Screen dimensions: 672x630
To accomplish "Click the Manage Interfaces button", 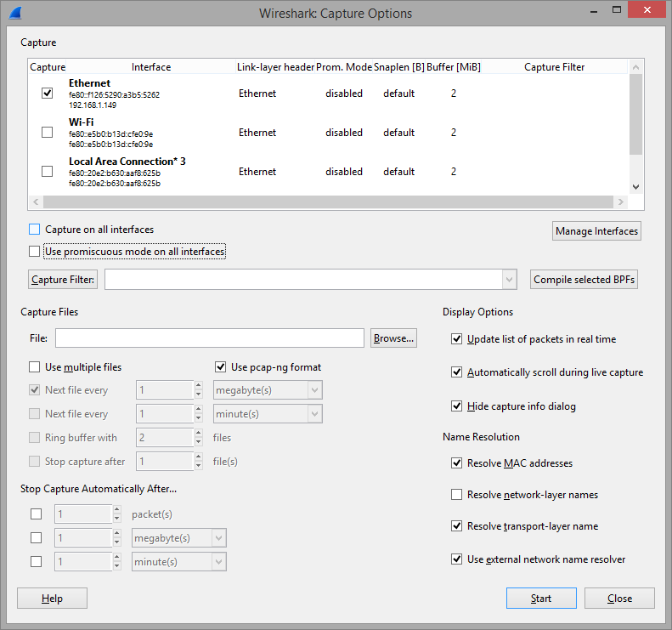I will pyautogui.click(x=596, y=231).
